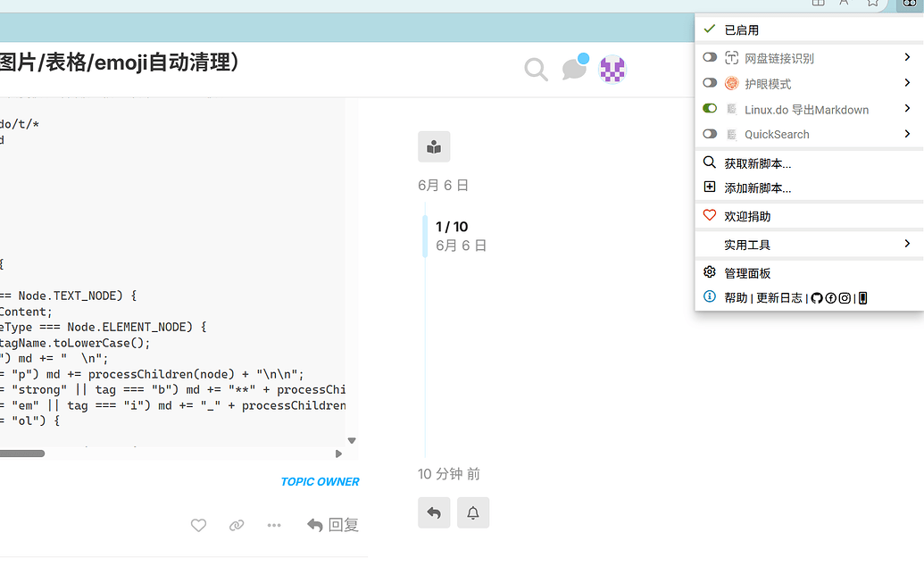The width and height of the screenshot is (924, 566).
Task: Open the Instagram icon in the Tampermonkey footer
Action: pyautogui.click(x=845, y=298)
